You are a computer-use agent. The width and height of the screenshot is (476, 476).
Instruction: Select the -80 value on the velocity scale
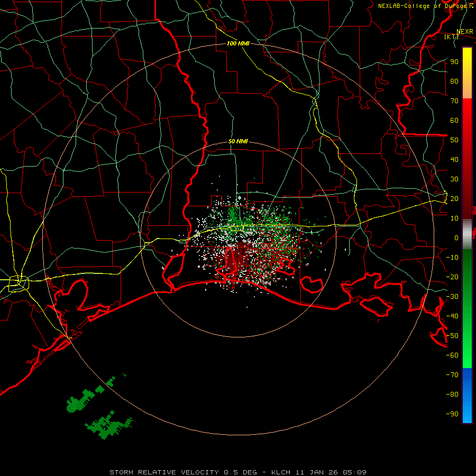452,395
